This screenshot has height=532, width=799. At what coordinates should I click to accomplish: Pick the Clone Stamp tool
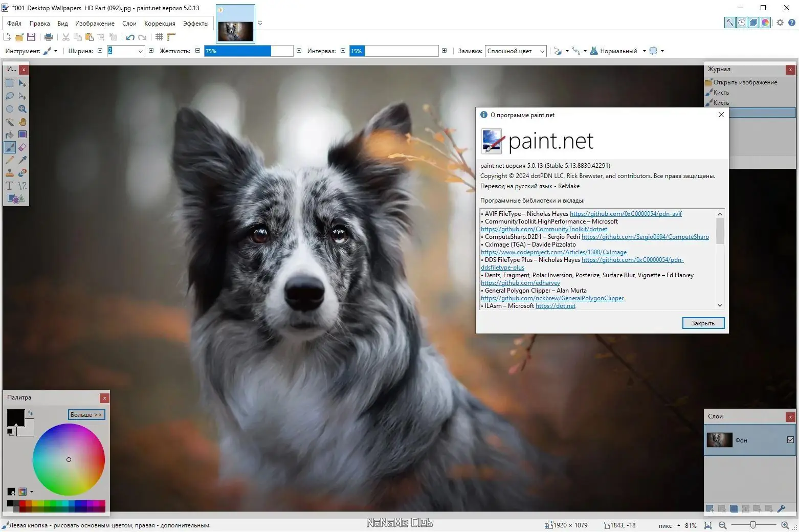[10, 173]
